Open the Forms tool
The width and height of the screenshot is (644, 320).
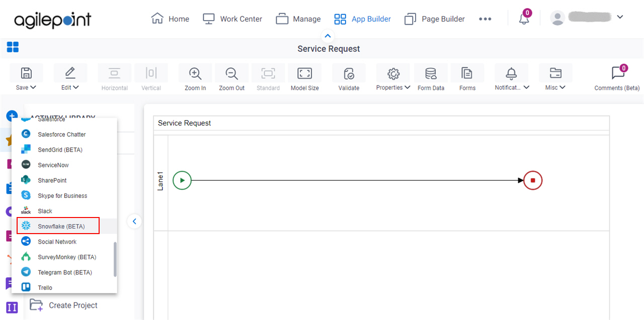tap(467, 78)
